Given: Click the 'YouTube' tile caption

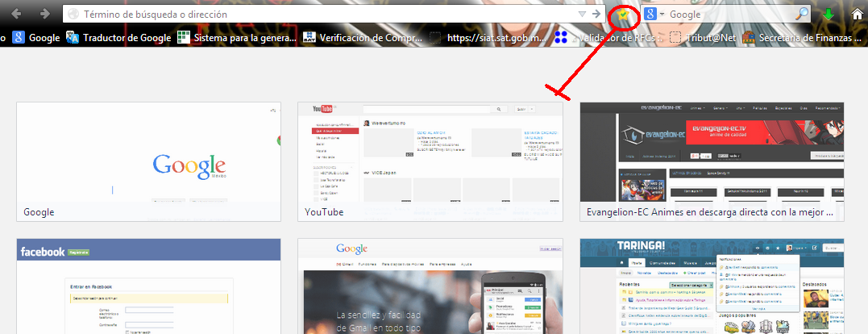Looking at the screenshot, I should pos(324,212).
